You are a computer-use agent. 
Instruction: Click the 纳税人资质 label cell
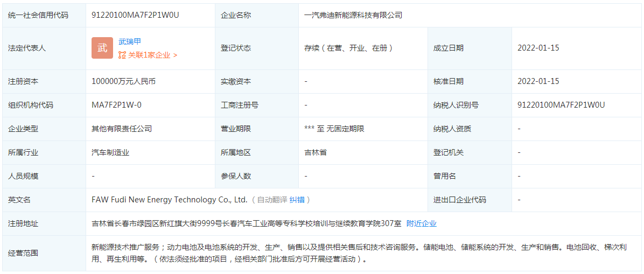tap(470, 129)
